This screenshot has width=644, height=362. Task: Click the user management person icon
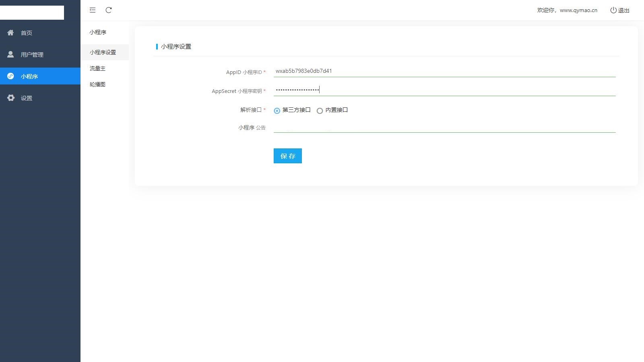point(10,54)
